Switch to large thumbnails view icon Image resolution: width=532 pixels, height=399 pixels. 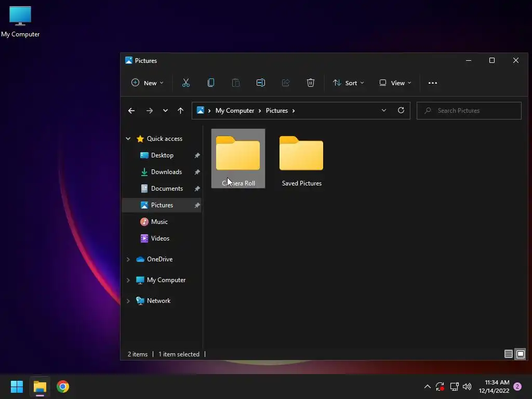pyautogui.click(x=521, y=354)
